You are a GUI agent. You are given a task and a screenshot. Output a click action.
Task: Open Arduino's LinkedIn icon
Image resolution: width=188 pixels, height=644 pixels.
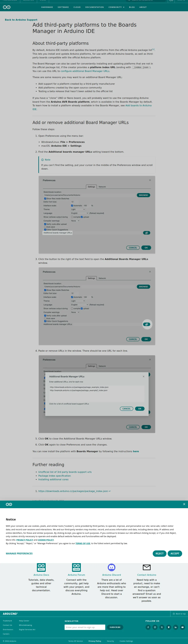coord(176,627)
